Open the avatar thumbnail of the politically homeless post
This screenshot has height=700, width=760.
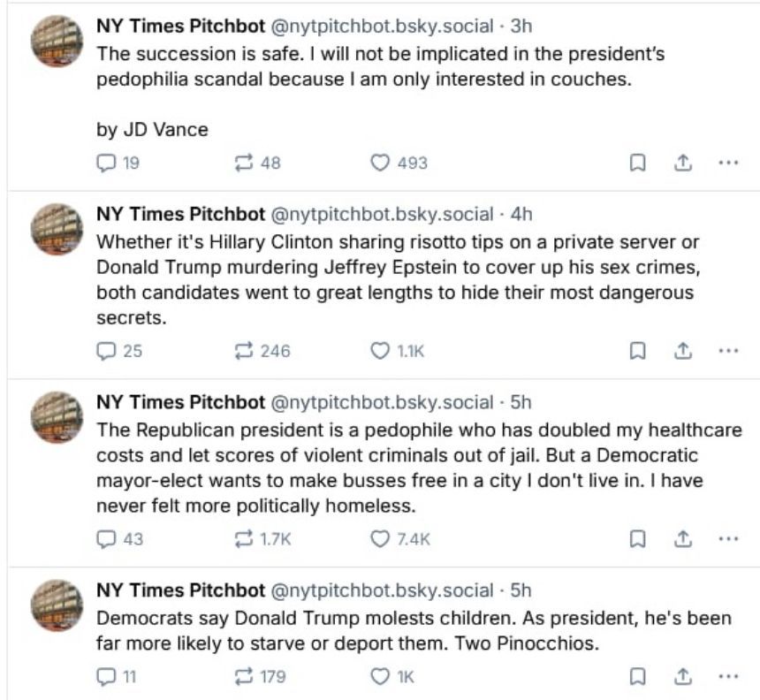tap(57, 417)
